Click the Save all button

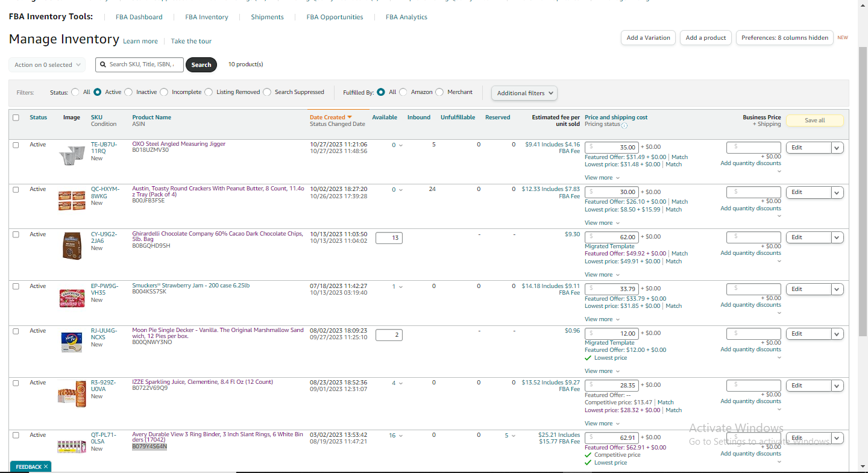[x=814, y=121]
